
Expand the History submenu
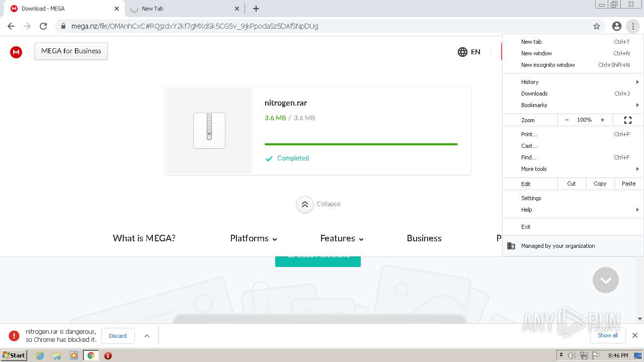[x=573, y=82]
